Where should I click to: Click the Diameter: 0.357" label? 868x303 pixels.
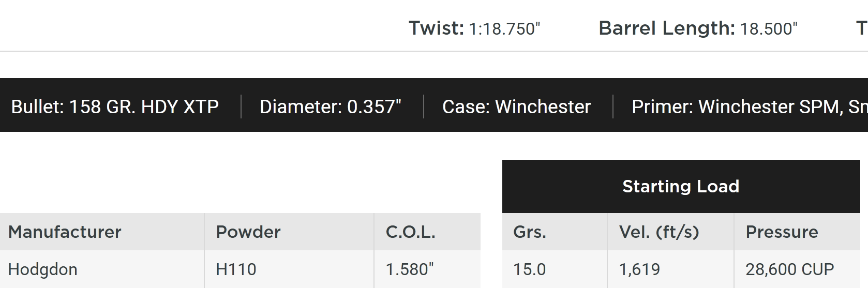point(330,107)
